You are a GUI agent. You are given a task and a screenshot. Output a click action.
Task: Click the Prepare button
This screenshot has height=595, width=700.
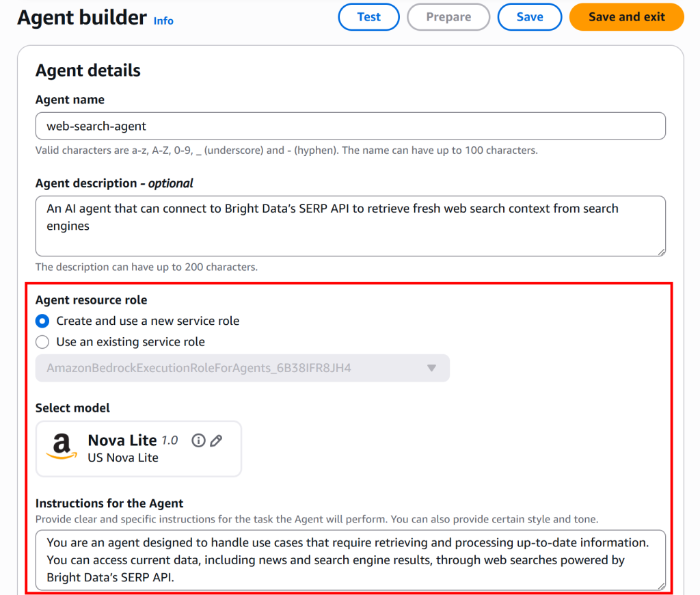click(448, 17)
